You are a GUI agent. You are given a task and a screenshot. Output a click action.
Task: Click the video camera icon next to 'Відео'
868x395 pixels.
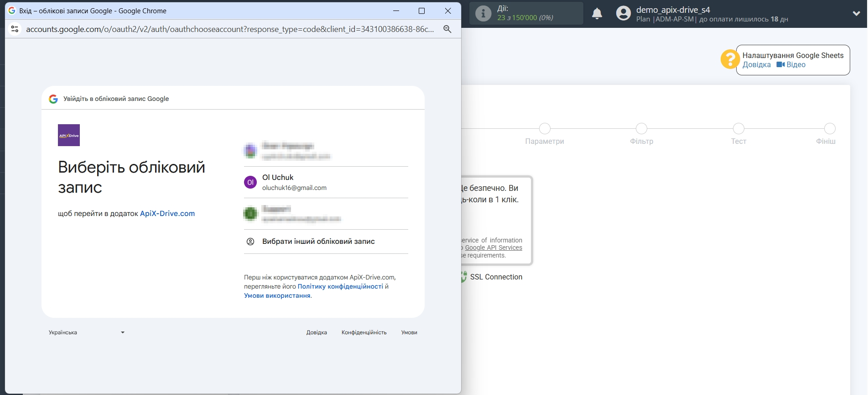click(780, 65)
